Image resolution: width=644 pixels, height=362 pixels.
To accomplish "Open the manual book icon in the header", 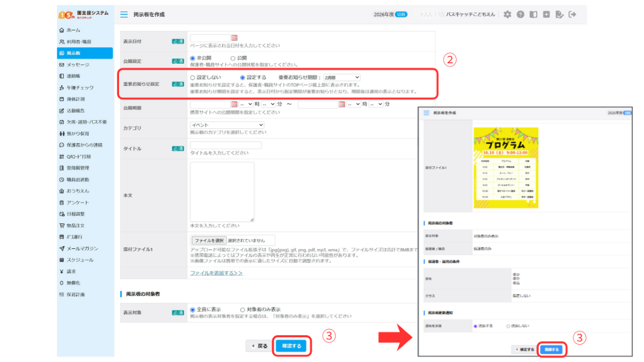I will 533,14.
